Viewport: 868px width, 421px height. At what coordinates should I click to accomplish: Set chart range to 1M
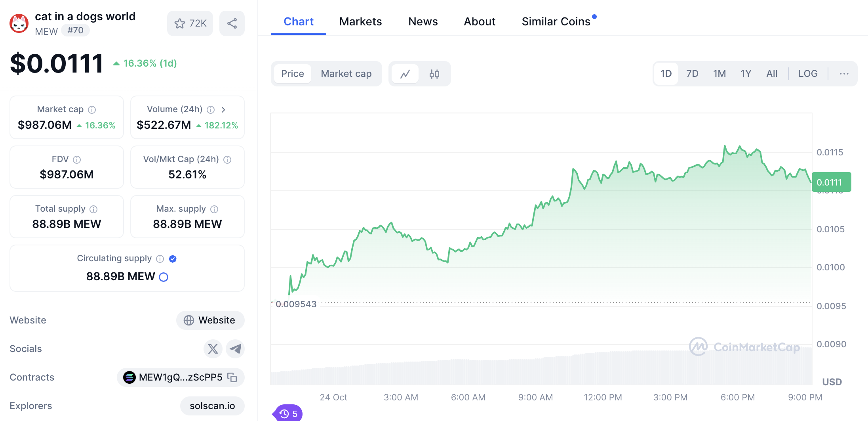[x=720, y=74]
